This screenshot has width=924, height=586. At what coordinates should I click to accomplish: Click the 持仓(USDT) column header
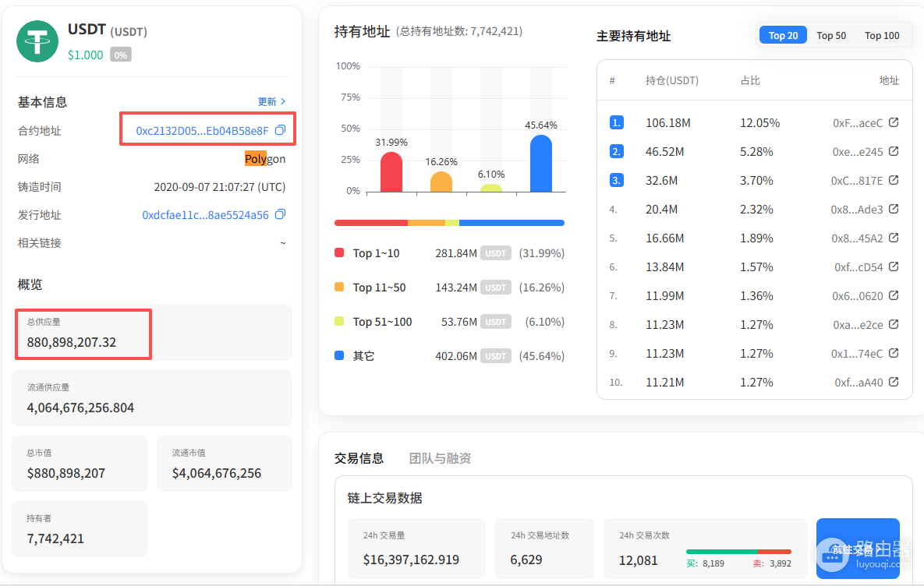pyautogui.click(x=672, y=80)
